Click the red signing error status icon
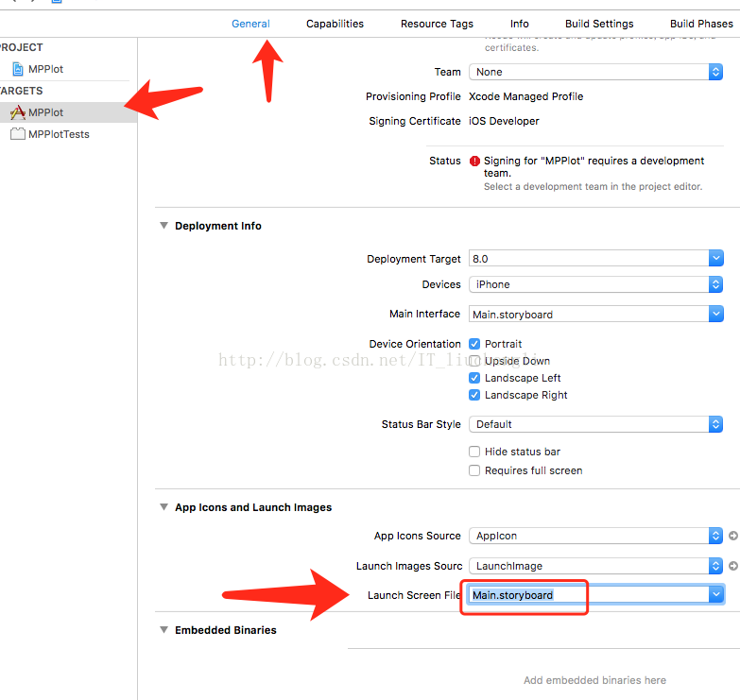 coord(474,161)
